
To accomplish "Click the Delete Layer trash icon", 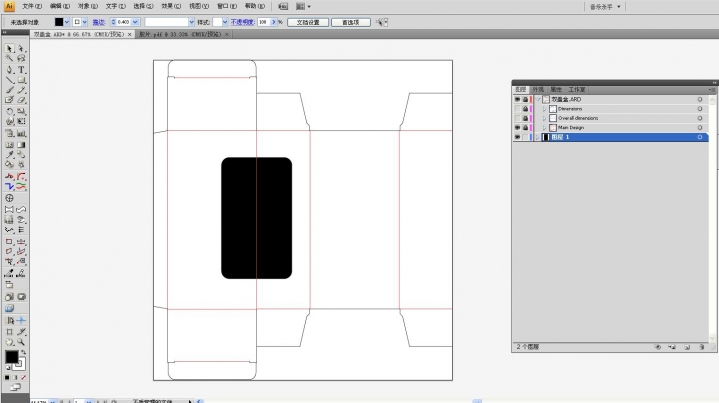I will click(701, 347).
